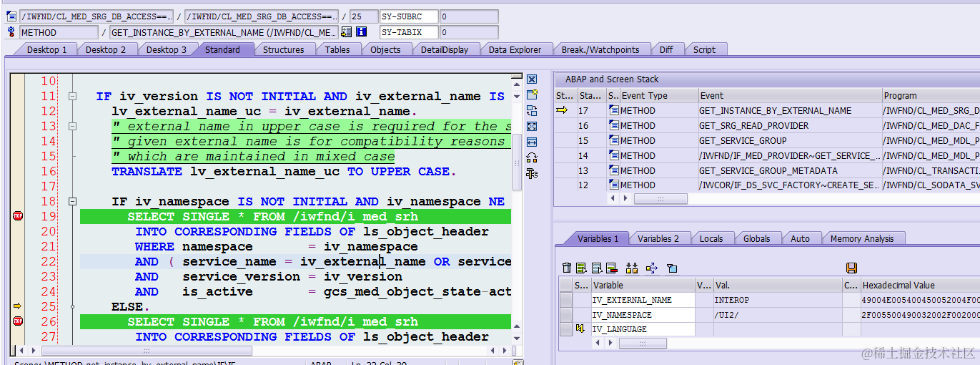Click the maximize horizontally tool icon
Viewport: 980px width, 365px height.
click(532, 142)
